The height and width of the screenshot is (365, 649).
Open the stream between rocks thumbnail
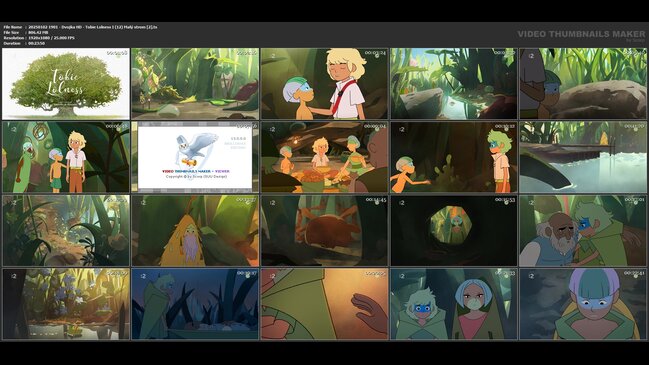[x=454, y=84]
